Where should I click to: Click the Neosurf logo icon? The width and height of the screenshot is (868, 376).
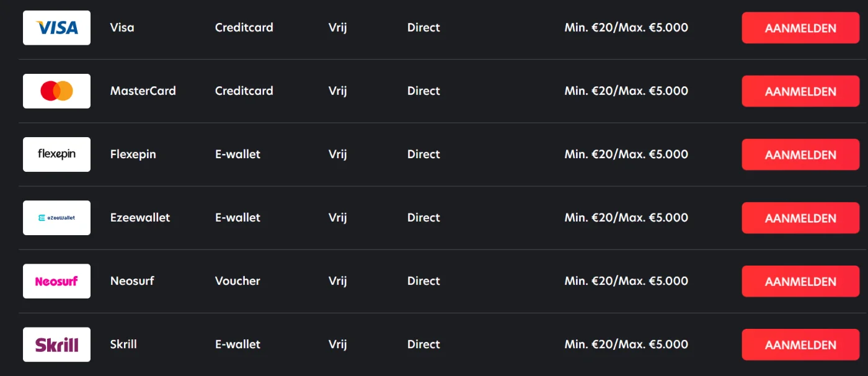pos(56,281)
